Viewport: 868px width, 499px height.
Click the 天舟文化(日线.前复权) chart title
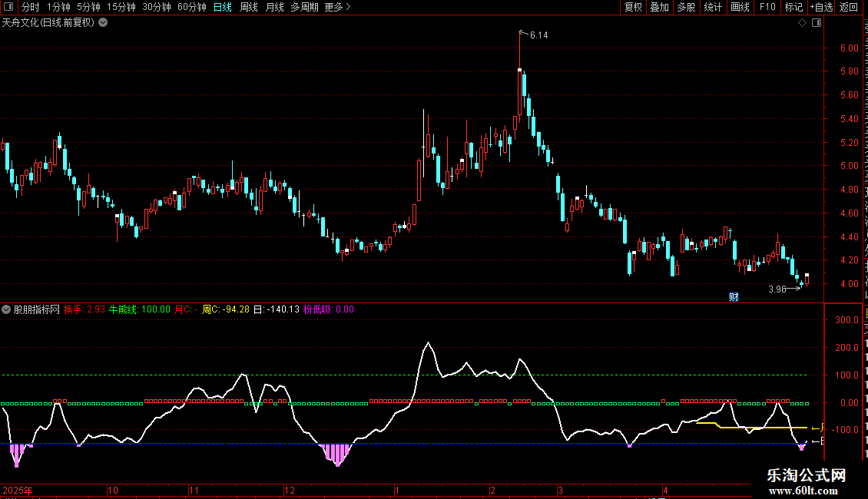(48, 23)
